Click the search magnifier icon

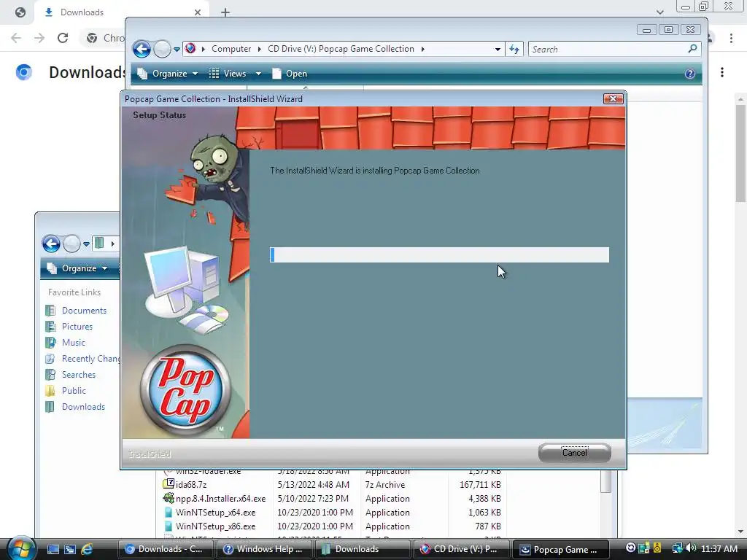[693, 49]
